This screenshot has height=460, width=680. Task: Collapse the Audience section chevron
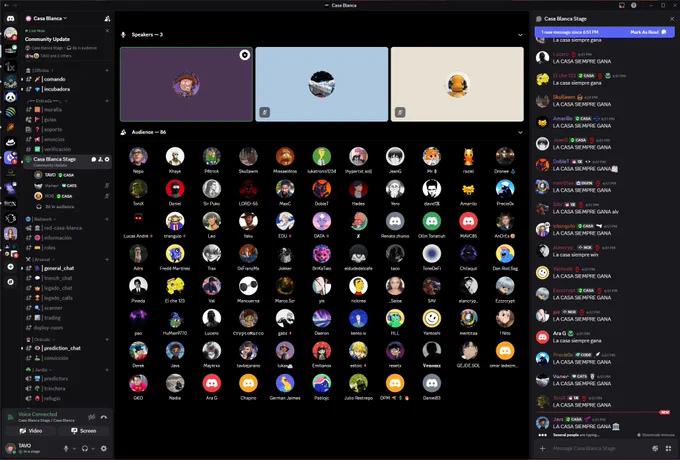pos(520,132)
